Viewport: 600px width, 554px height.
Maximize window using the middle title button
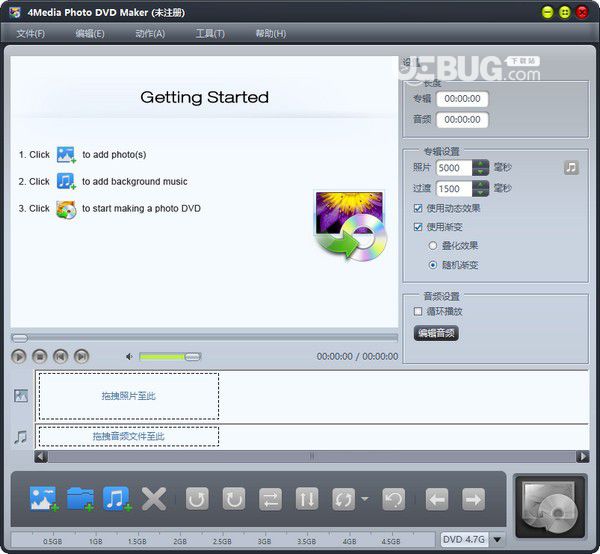point(565,12)
